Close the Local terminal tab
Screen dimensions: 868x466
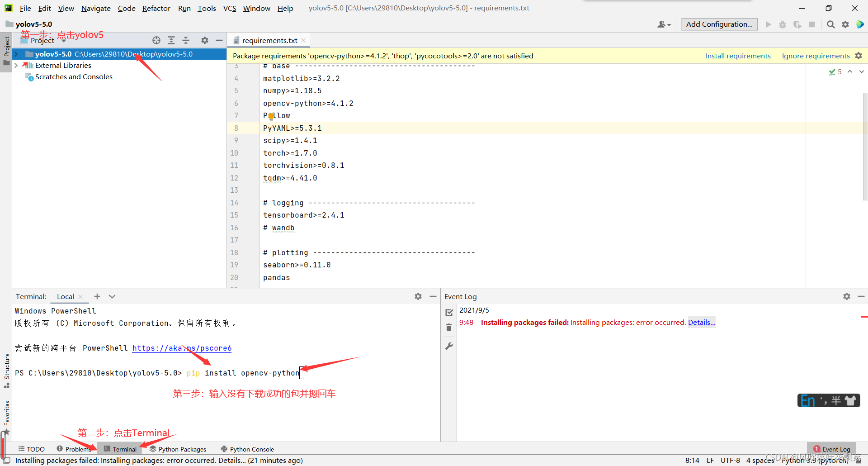click(80, 296)
